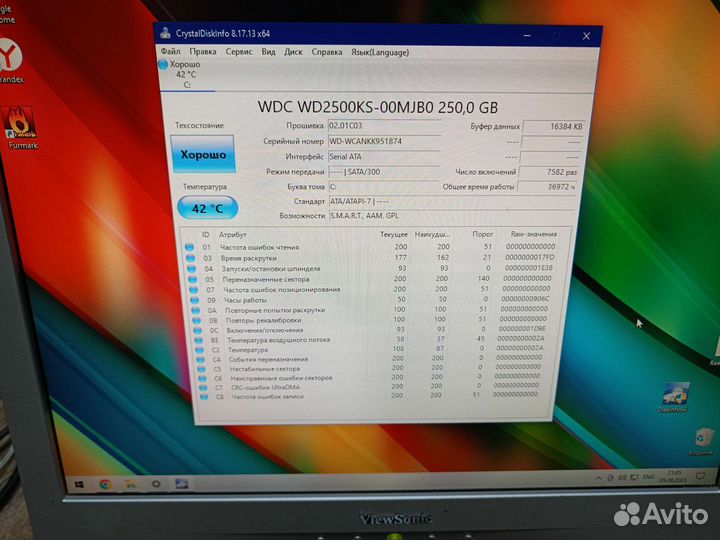Click status icon for Температура воздушного потока row
The image size is (720, 540).
pos(198,340)
